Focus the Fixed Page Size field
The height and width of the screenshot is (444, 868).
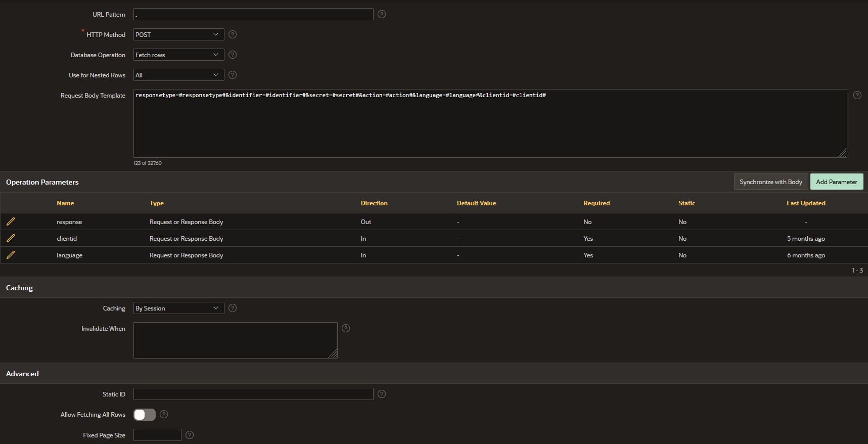point(157,435)
